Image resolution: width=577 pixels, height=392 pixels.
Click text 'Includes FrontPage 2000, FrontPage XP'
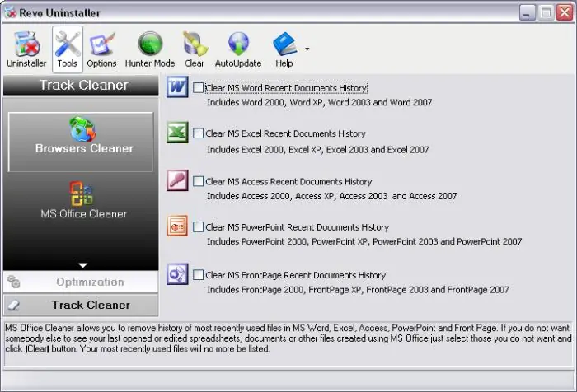pyautogui.click(x=284, y=290)
